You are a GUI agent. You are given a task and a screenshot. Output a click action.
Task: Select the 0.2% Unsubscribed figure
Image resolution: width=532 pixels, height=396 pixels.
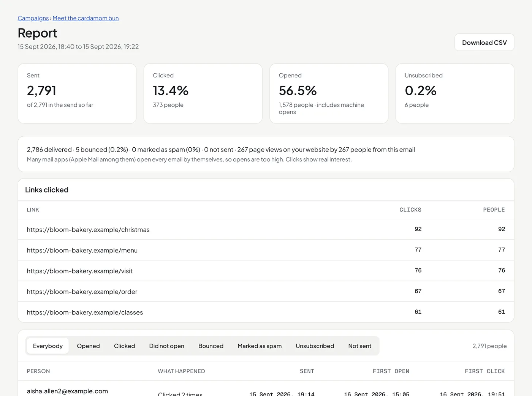420,90
